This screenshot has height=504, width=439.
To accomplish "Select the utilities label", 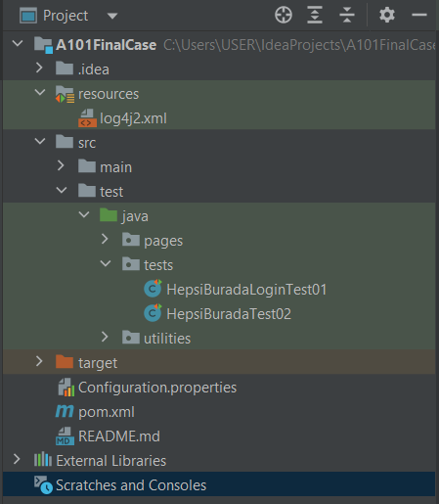I will (x=167, y=339).
